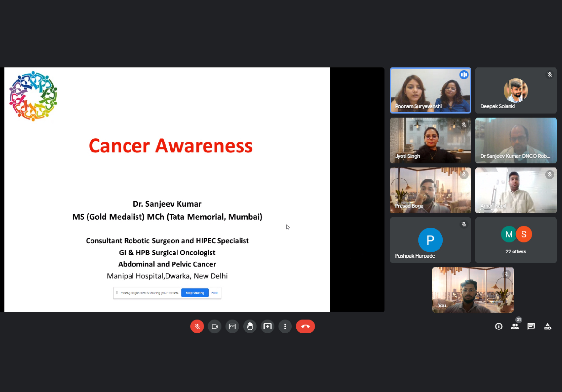This screenshot has height=392, width=562.
Task: Toggle the camera on or off
Action: [x=215, y=326]
